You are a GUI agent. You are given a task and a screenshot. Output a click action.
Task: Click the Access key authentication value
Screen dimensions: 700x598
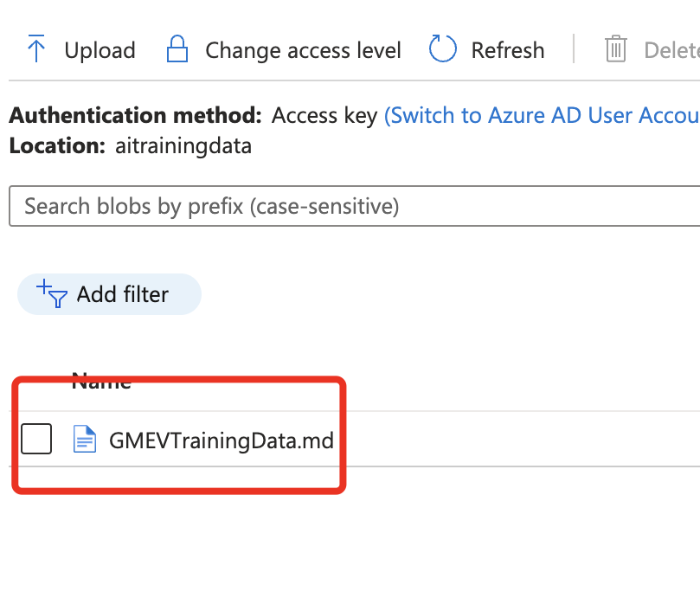click(324, 116)
